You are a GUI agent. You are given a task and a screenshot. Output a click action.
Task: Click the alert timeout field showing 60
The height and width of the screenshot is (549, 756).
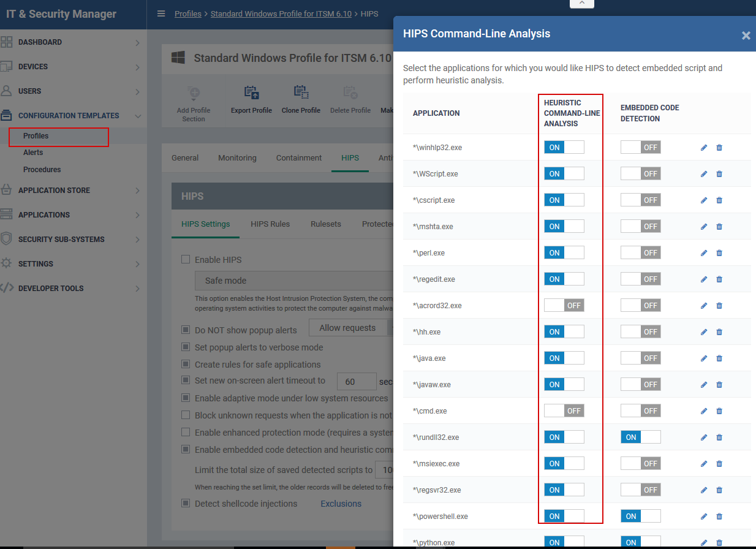tap(357, 381)
